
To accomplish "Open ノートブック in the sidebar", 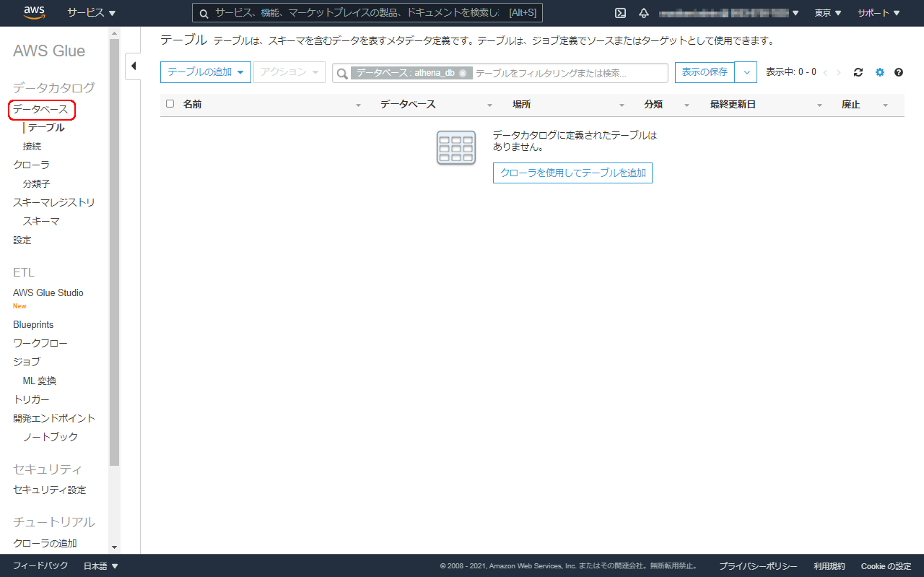I will [x=51, y=437].
